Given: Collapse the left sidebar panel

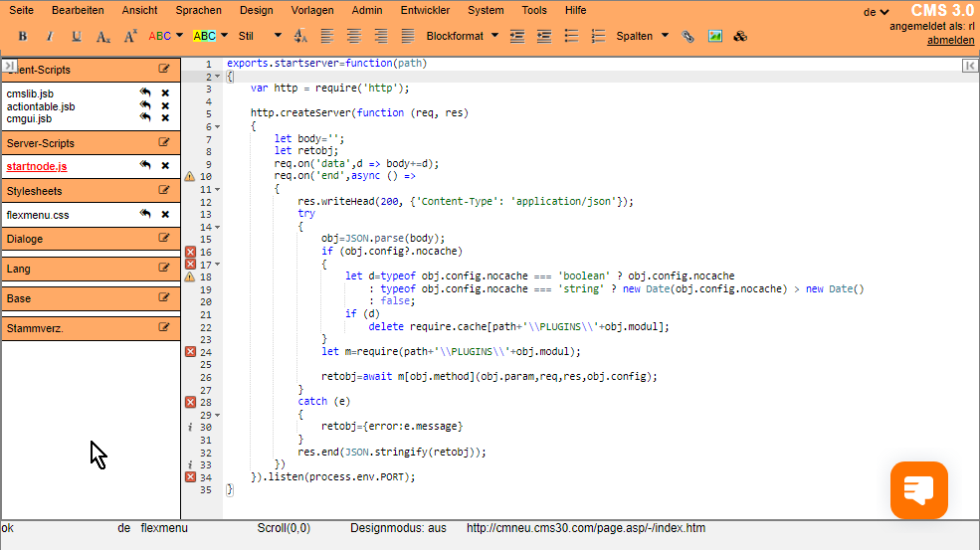Looking at the screenshot, I should pos(10,66).
